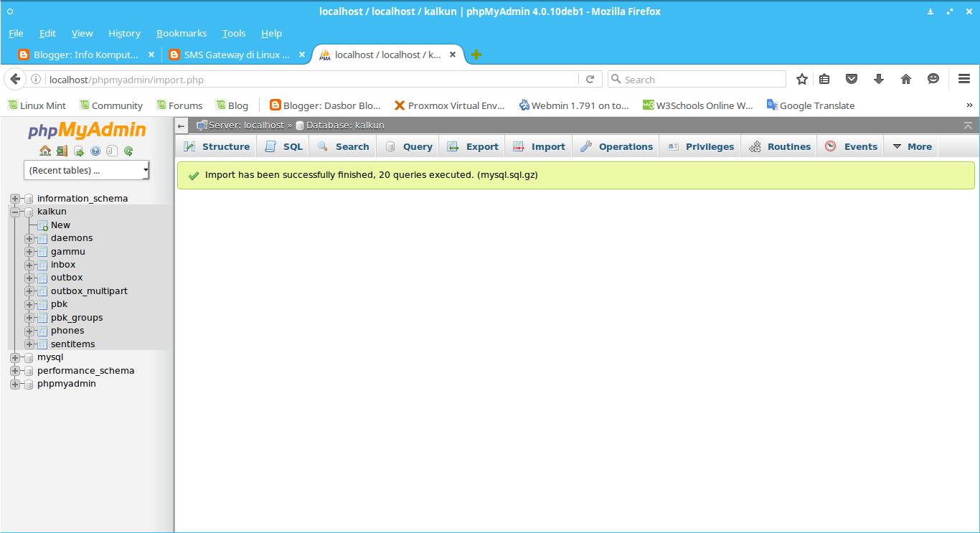
Task: Open Firefox hamburger menu
Action: pyautogui.click(x=964, y=80)
